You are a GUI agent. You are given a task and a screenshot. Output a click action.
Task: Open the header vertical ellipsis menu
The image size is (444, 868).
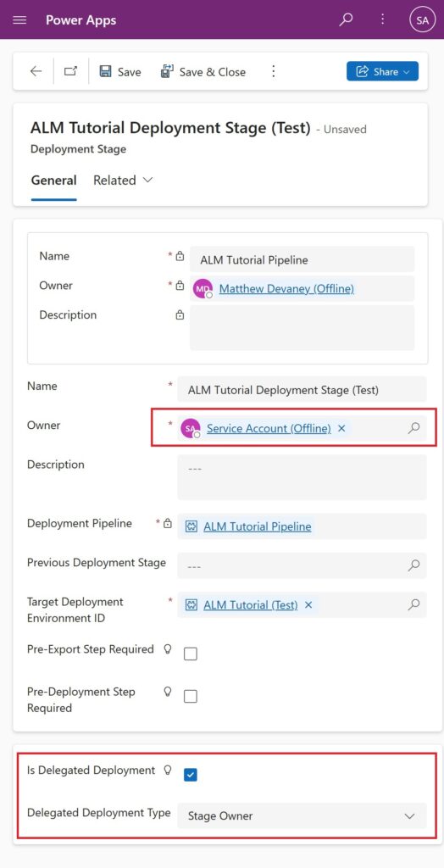[382, 20]
